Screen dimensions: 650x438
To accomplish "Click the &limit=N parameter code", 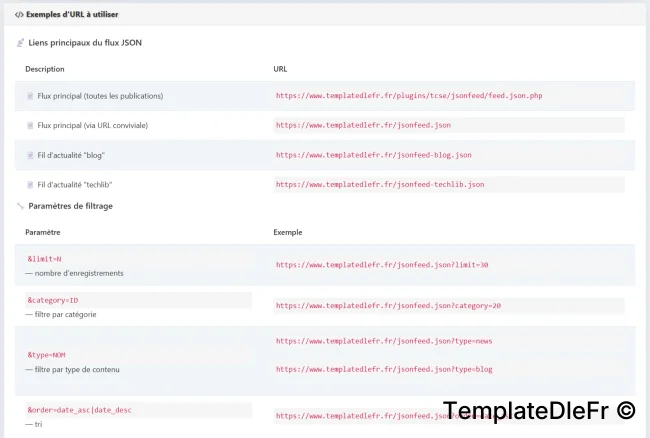I will tap(44, 259).
